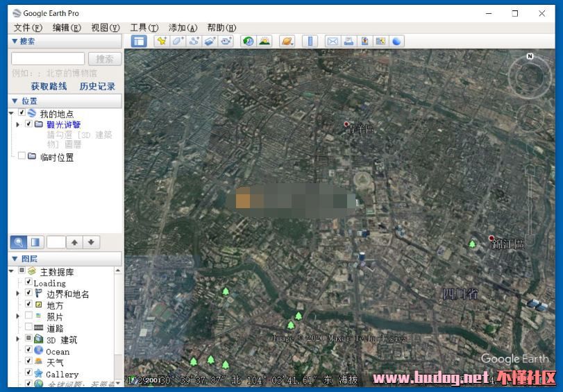Open the 工具(T) menu
The height and width of the screenshot is (392, 563).
click(144, 28)
